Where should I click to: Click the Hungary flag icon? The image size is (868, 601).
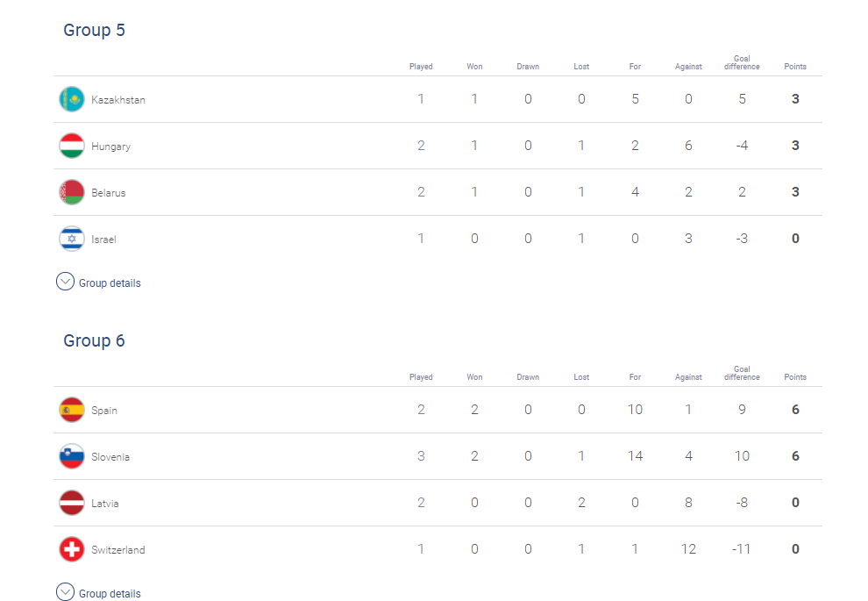[72, 147]
